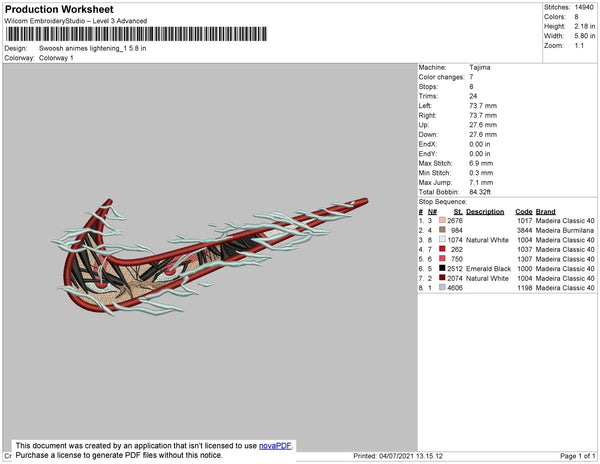This screenshot has width=600, height=464.
Task: Click the 'Description' column header
Action: pos(485,212)
